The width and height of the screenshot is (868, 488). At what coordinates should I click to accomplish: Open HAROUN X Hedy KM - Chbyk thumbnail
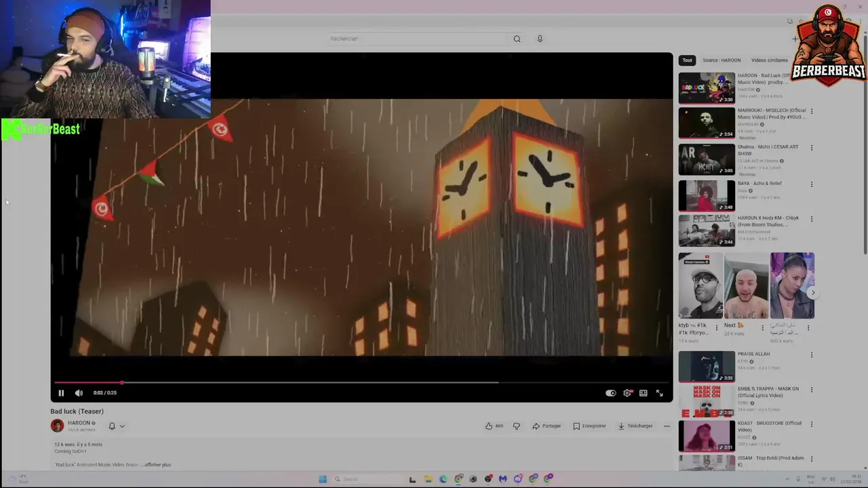[707, 230]
